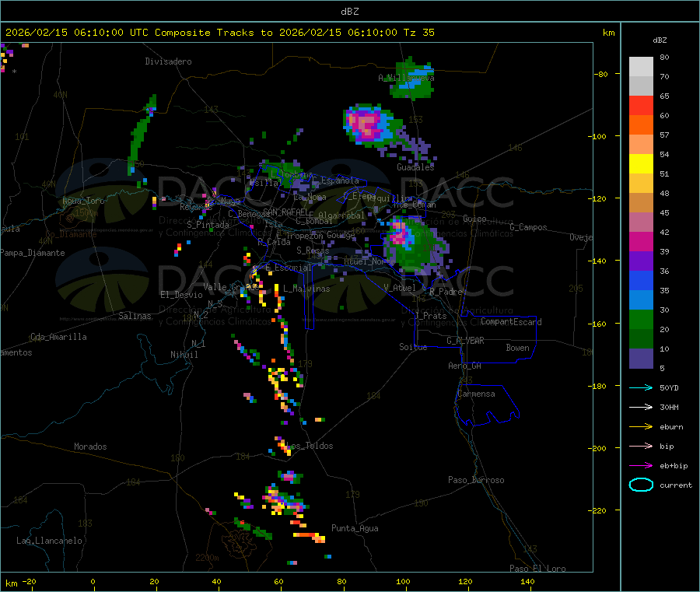Click the yellow 54 dBZ color swatch
Image resolution: width=700 pixels, height=592 pixels.
coord(641,164)
